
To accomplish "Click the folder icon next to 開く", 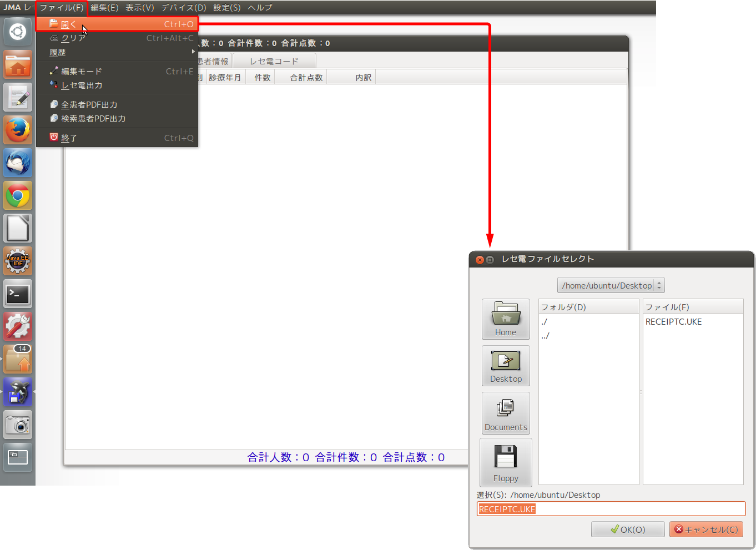I will [x=54, y=24].
